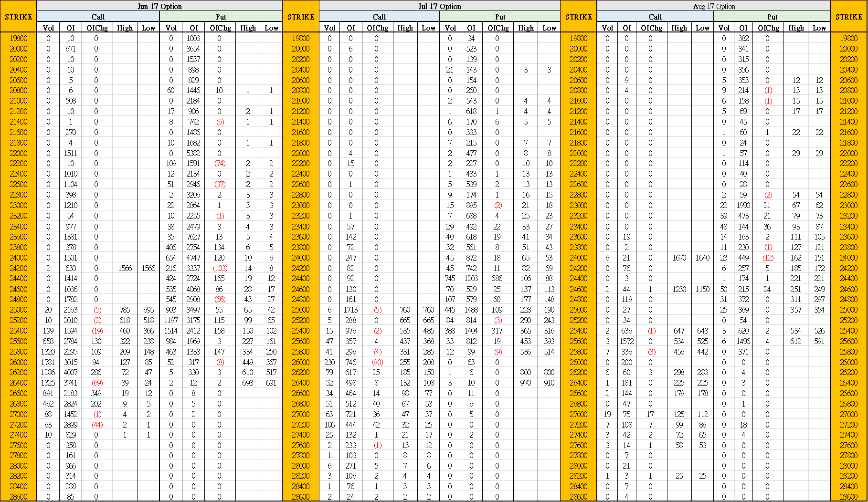Click the Put header under Jul 17 Option
The width and height of the screenshot is (868, 502).
[500, 17]
